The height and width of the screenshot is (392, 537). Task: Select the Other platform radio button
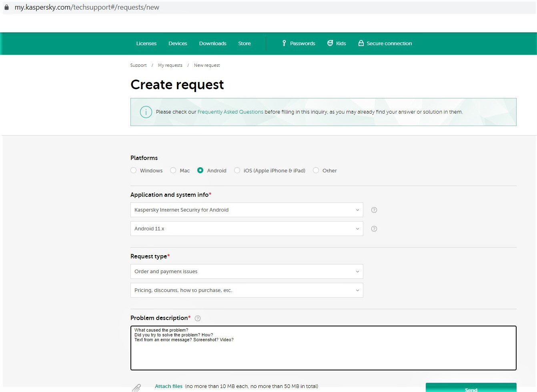point(316,170)
